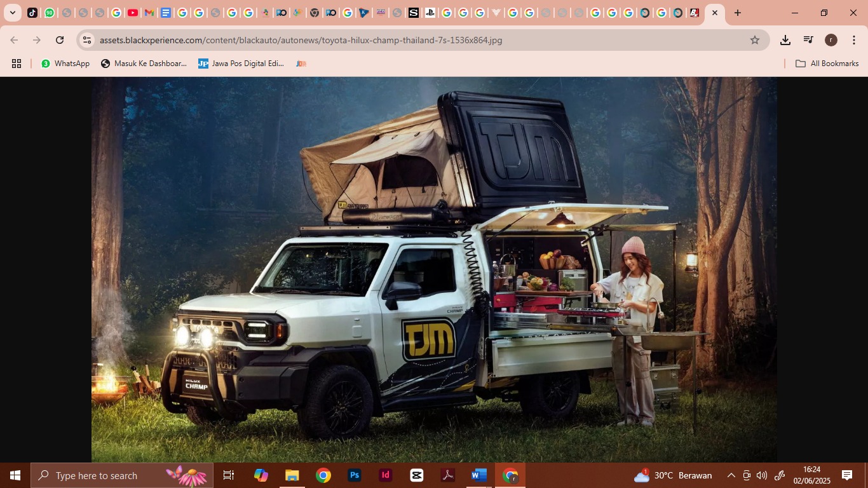
Task: Open network status tray icon
Action: (747, 475)
